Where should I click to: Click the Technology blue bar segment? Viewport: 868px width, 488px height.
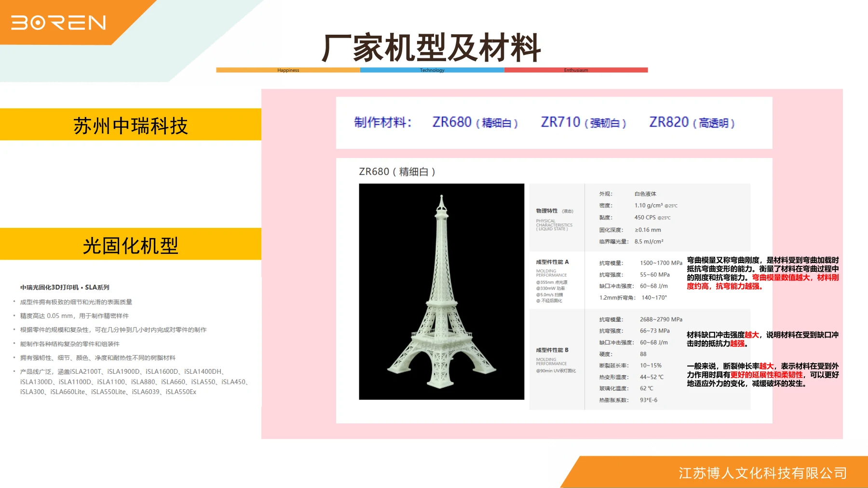click(432, 70)
